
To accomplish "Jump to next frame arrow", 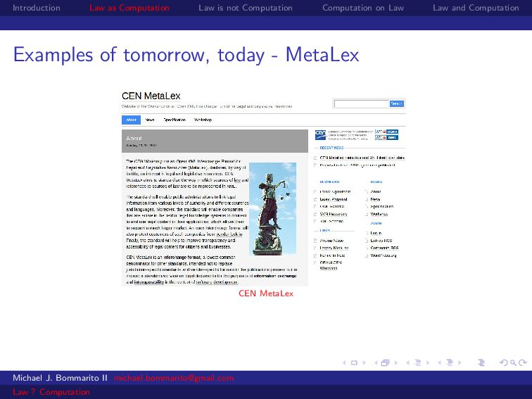I will pos(395,362).
